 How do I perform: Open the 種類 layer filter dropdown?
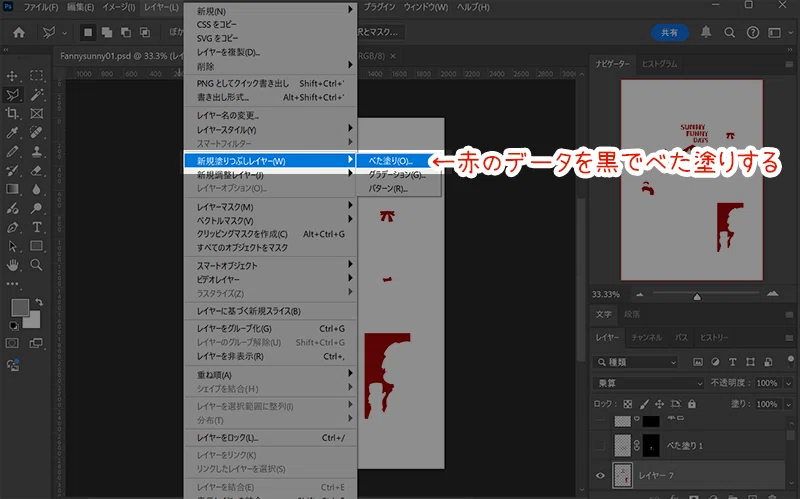point(636,362)
